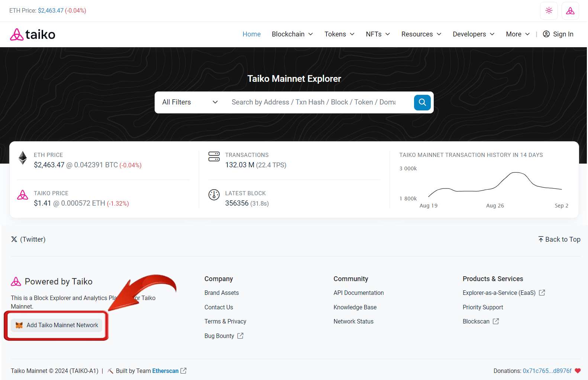Open API Documentation link
The width and height of the screenshot is (588, 380).
tap(359, 293)
